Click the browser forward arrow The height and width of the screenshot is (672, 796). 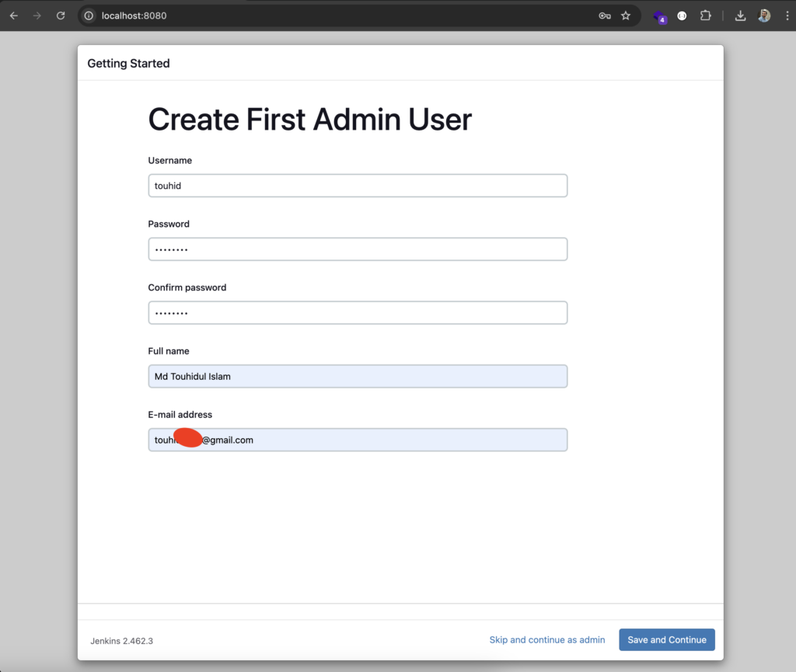point(37,16)
